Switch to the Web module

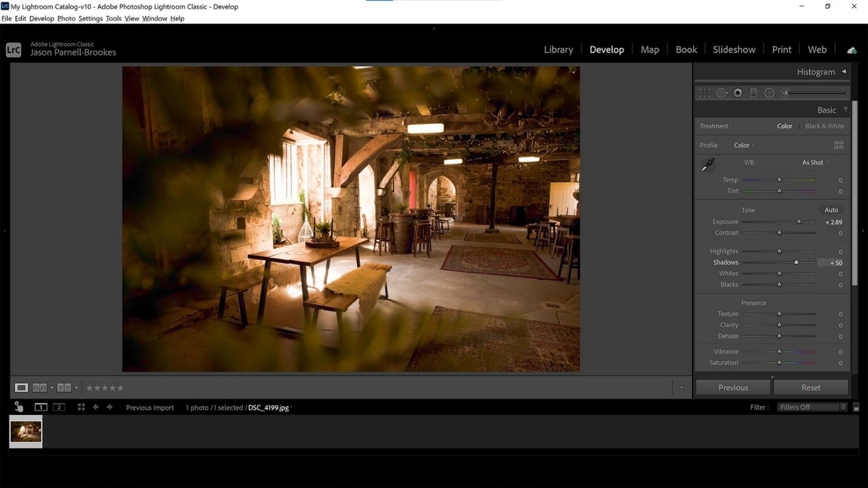coord(817,50)
